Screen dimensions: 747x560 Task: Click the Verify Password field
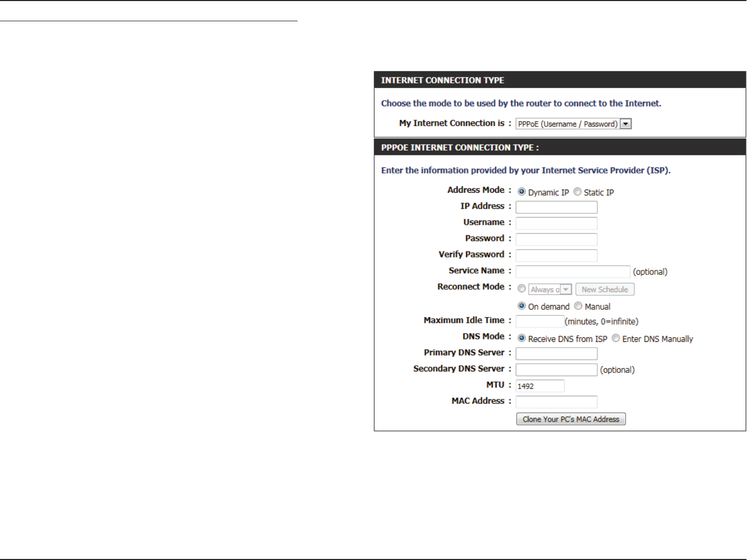tap(556, 255)
